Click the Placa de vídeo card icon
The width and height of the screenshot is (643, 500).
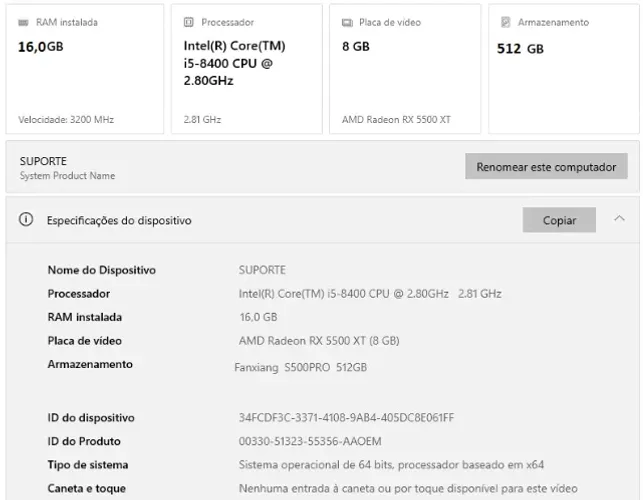tap(347, 23)
